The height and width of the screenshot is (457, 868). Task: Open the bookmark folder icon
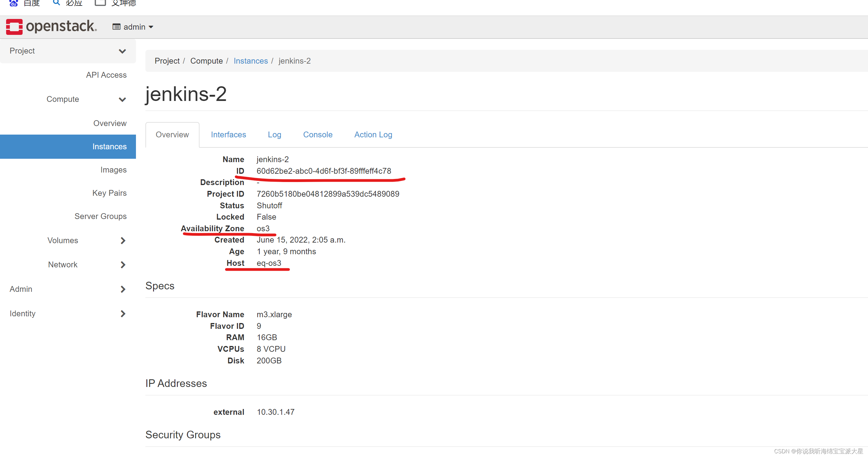tap(100, 3)
